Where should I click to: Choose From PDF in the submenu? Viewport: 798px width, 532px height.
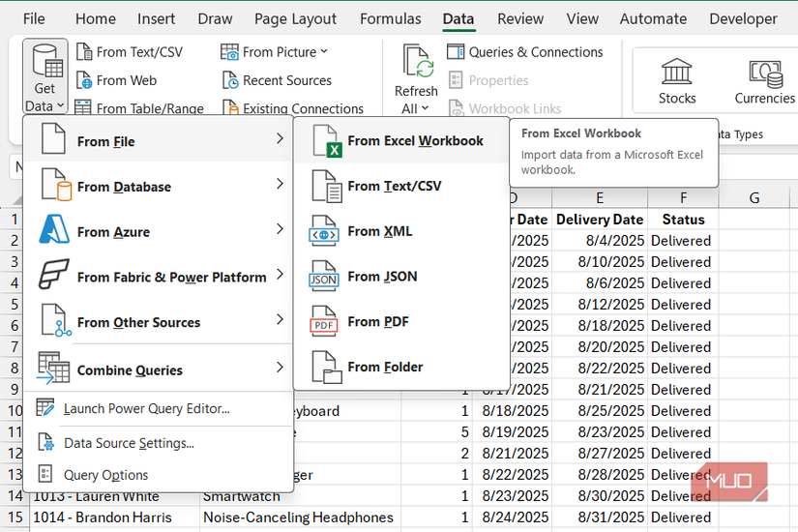click(x=401, y=322)
